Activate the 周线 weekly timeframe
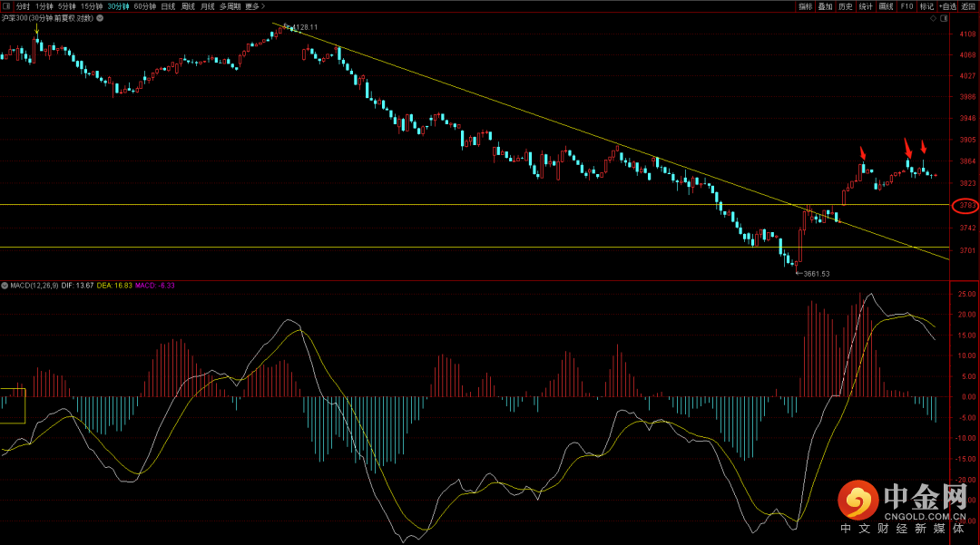980x545 pixels. (188, 6)
